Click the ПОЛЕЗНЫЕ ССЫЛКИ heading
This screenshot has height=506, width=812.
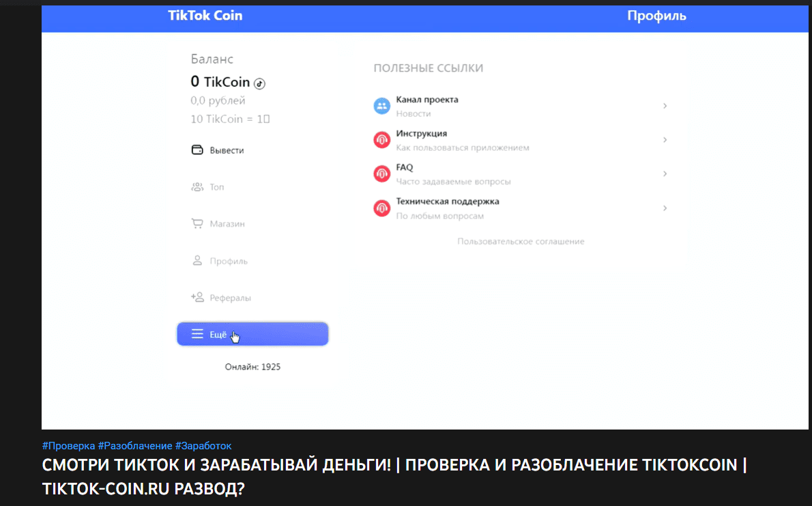coord(429,68)
